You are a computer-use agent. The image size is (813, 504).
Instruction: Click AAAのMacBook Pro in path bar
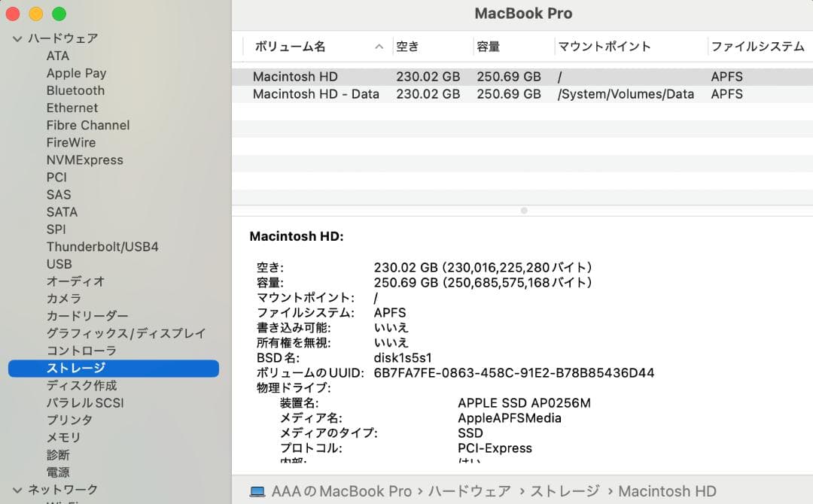tap(342, 491)
